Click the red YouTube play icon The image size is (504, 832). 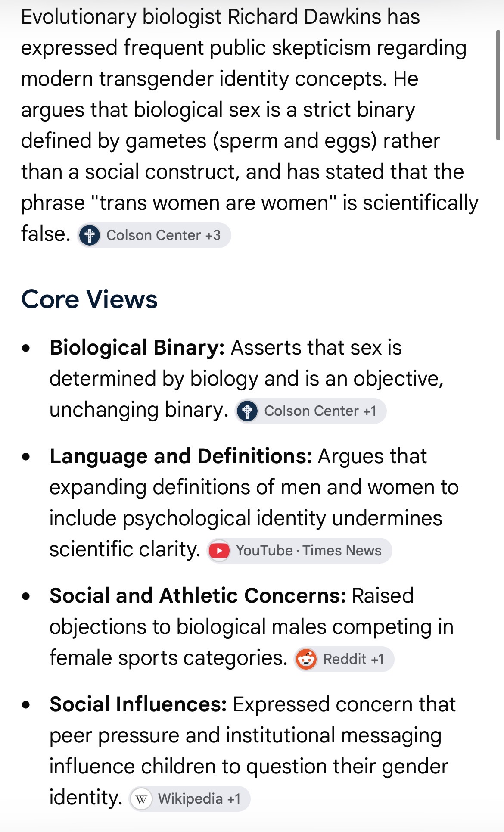tap(219, 551)
